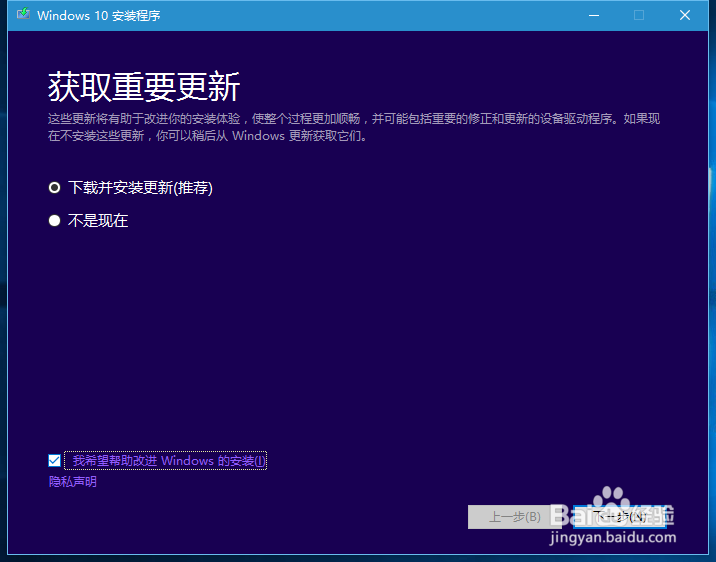The height and width of the screenshot is (562, 716).
Task: Click the update description paragraph text
Action: [x=354, y=127]
